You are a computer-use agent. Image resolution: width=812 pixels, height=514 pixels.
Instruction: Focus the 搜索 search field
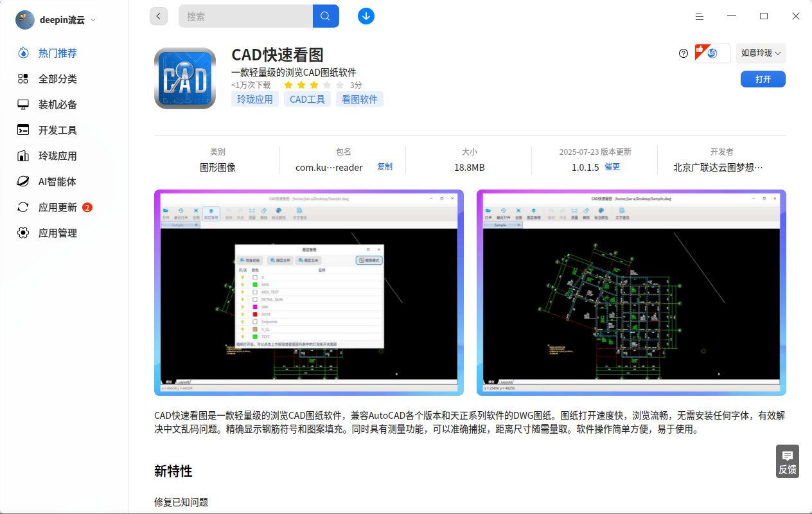pyautogui.click(x=246, y=16)
